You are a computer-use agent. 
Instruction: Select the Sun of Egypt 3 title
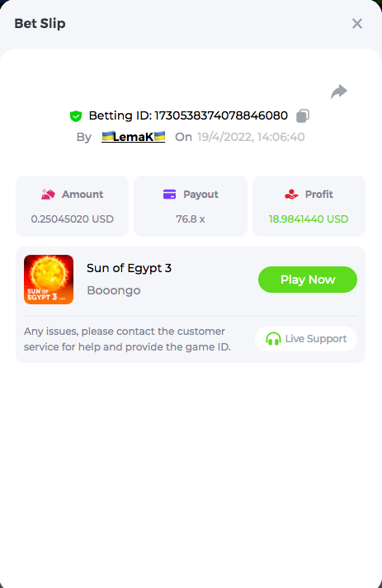tap(129, 268)
